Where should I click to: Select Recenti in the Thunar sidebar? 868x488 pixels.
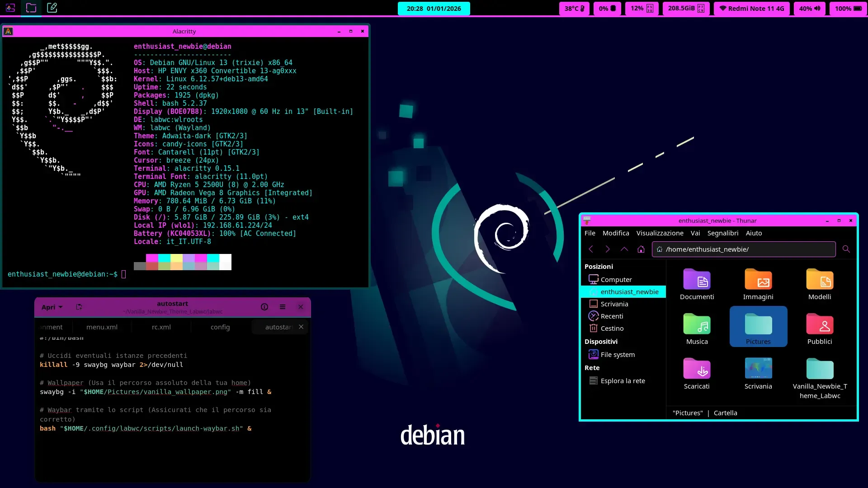[611, 316]
